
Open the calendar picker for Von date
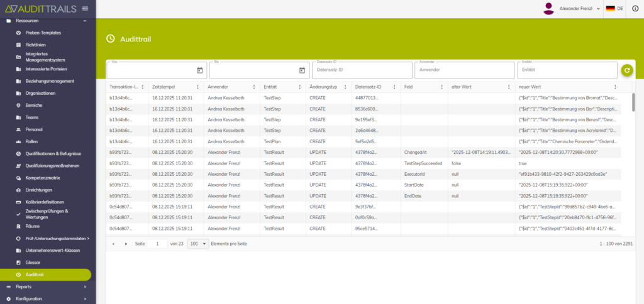[199, 70]
